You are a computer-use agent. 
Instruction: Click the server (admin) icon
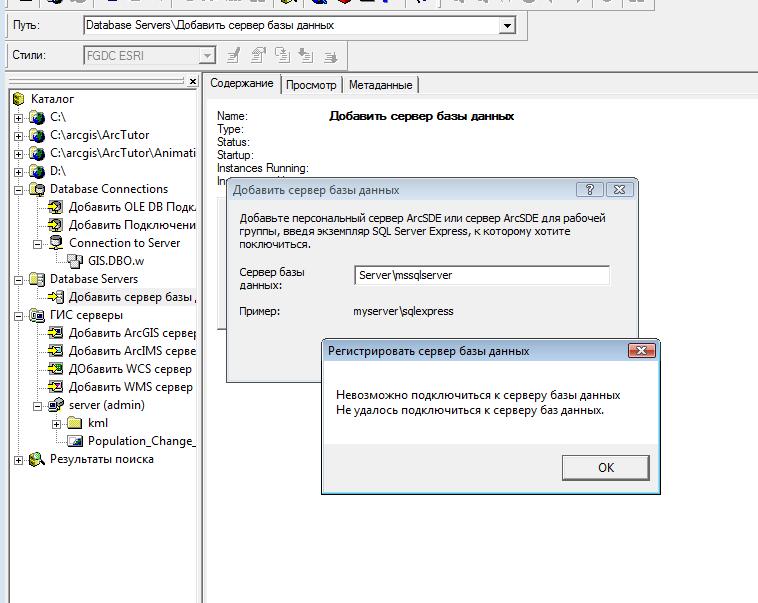point(56,405)
